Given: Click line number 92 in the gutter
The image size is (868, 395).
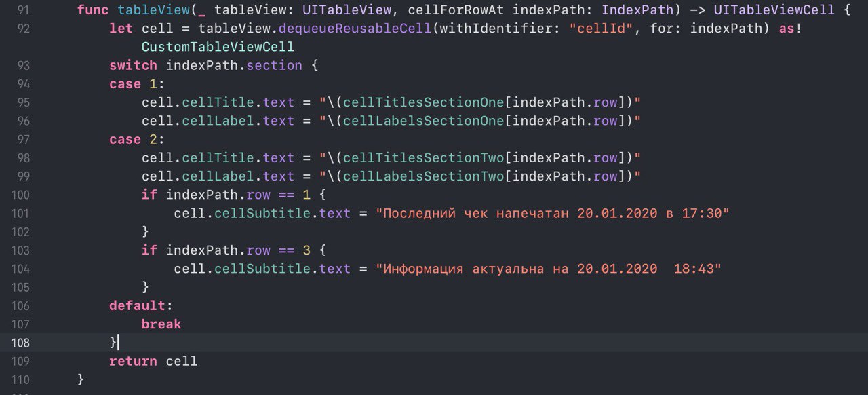Looking at the screenshot, I should coord(22,29).
